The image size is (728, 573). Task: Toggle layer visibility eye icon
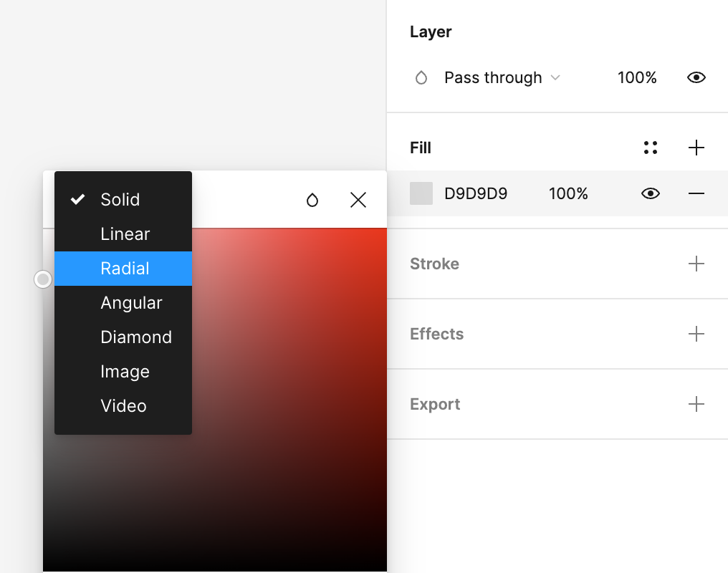[696, 77]
